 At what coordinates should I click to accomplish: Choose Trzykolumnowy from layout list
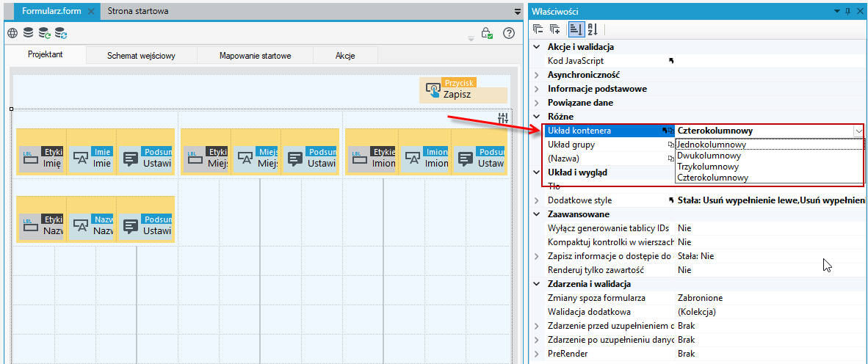click(770, 167)
